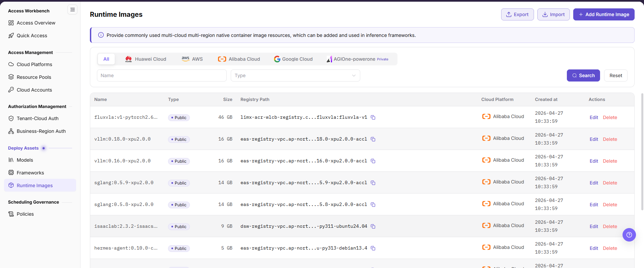Open Cloud Platforms in sidebar
This screenshot has width=644, height=268.
[x=40, y=64]
